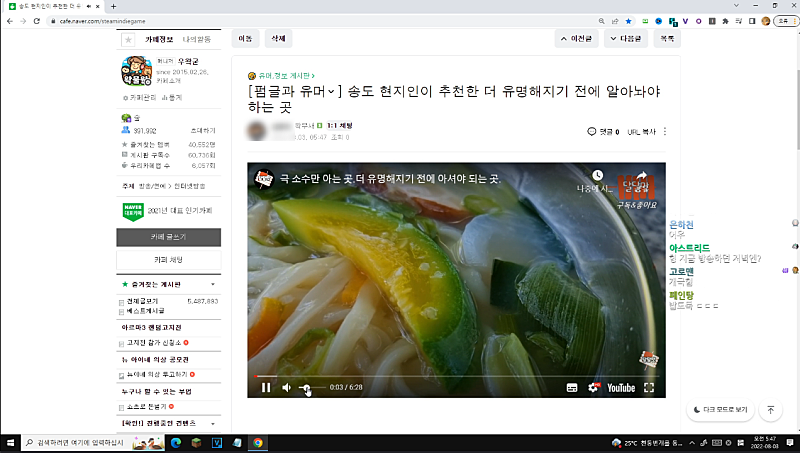This screenshot has height=453, width=800.
Task: Adjust the video volume slider
Action: (312, 388)
